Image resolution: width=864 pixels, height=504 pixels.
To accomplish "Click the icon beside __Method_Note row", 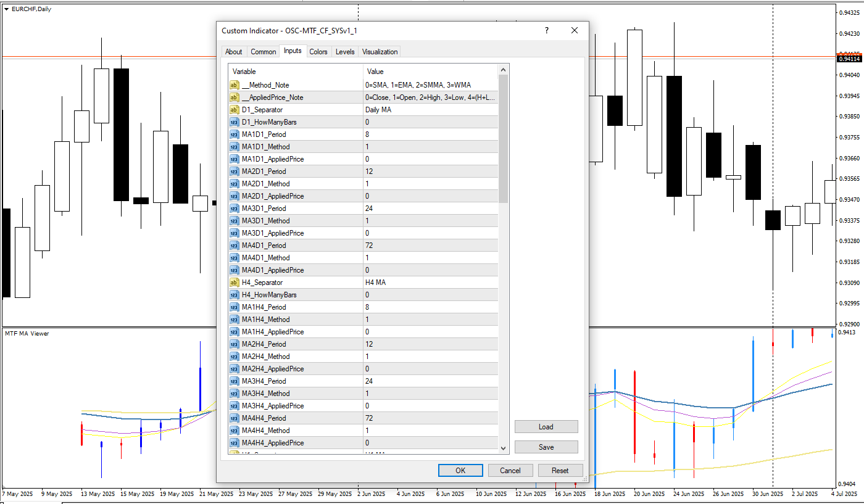I will click(x=234, y=85).
